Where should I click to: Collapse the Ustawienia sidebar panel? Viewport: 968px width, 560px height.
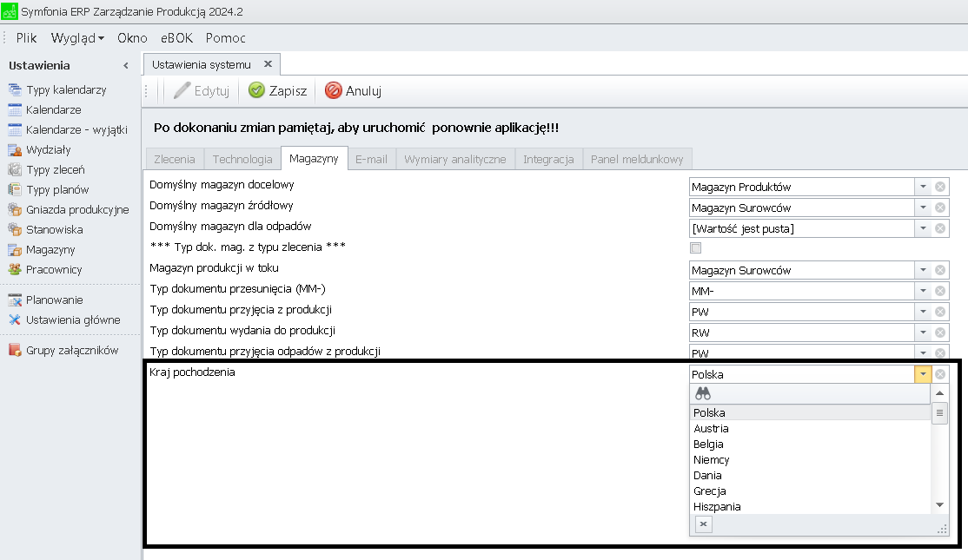tap(126, 66)
